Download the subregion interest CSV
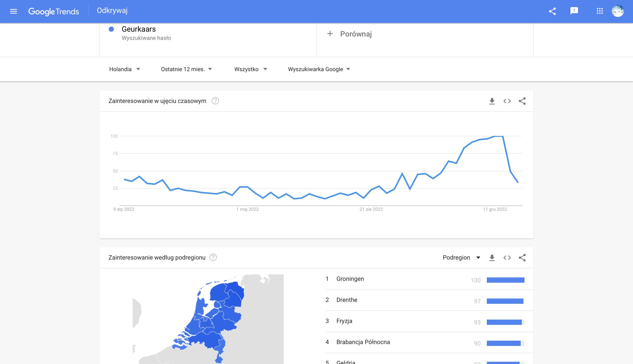633x364 pixels. click(492, 258)
